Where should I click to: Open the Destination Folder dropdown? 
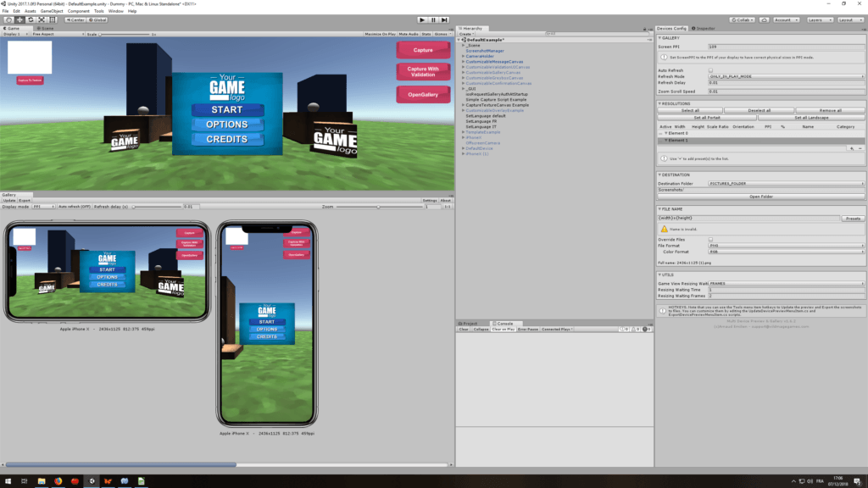coord(786,183)
